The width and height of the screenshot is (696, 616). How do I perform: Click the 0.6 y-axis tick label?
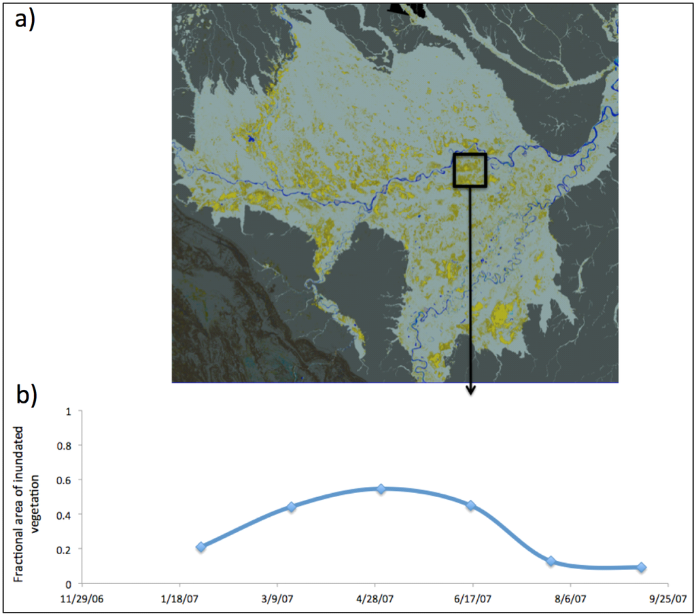(x=65, y=480)
